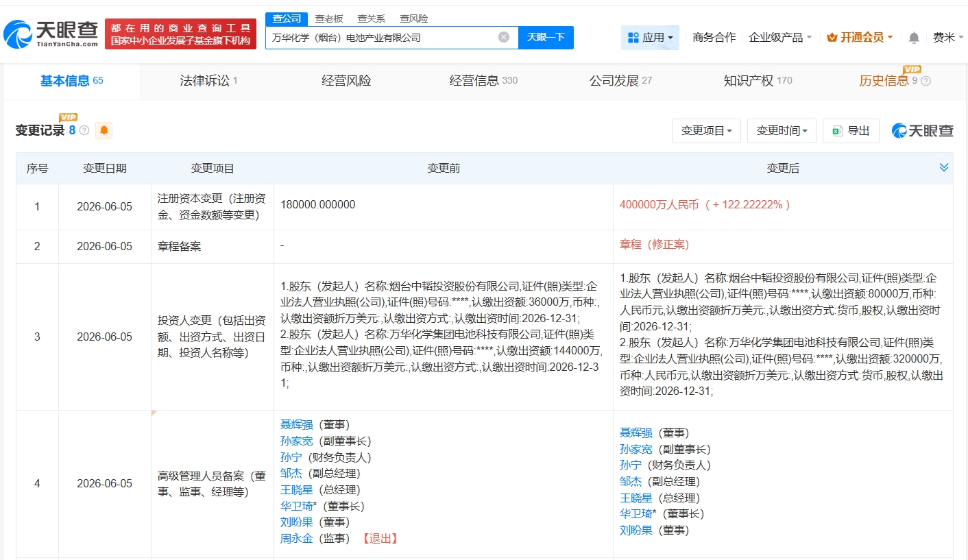Click the 高级管理人员备案 item cell

click(213, 484)
